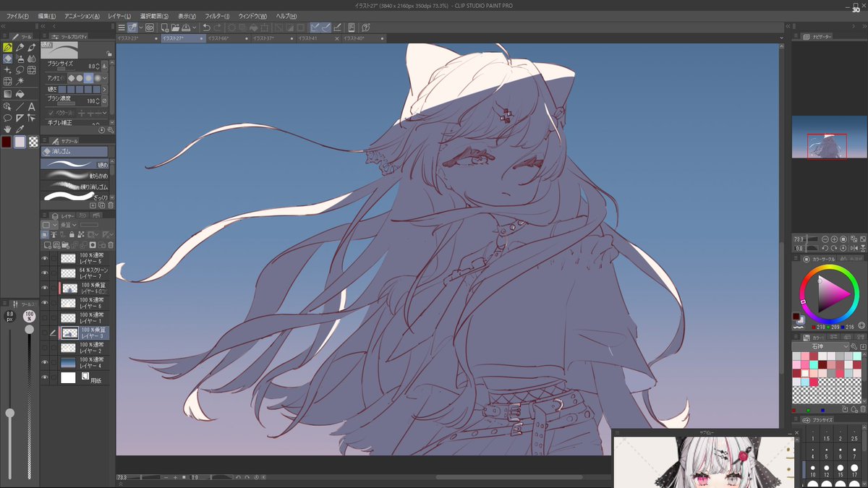Choose 練り消しゴム kneaded eraser sub tool
This screenshot has width=868, height=488.
click(75, 187)
